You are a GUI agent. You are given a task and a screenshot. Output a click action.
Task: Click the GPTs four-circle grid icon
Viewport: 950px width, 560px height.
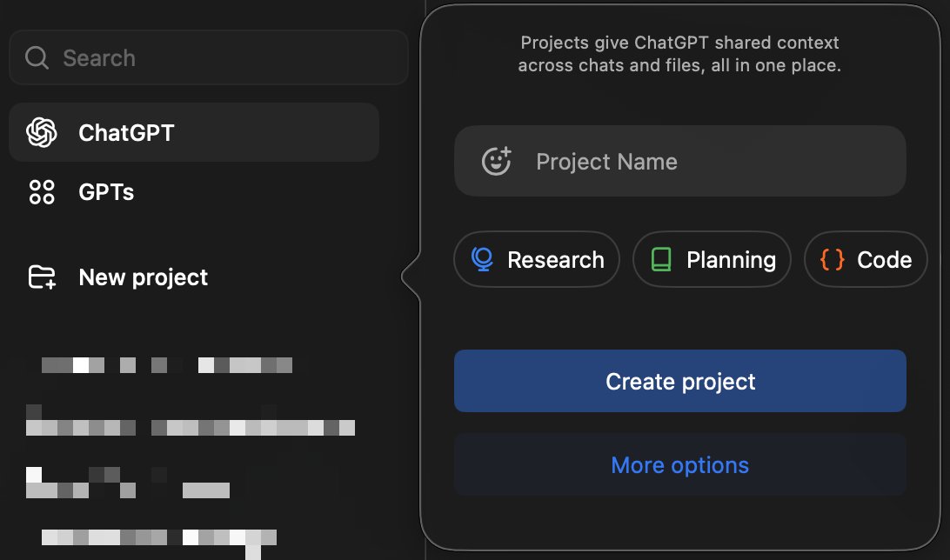(x=42, y=192)
